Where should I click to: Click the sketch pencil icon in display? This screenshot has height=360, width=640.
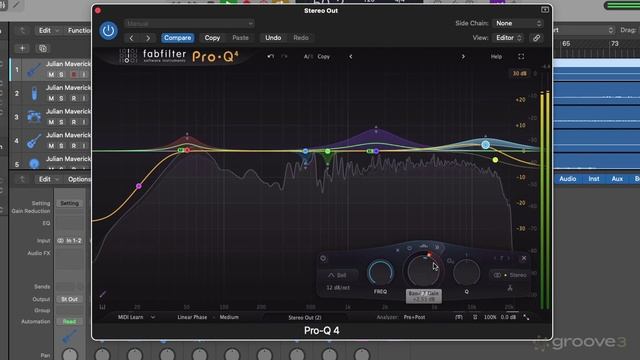click(103, 294)
